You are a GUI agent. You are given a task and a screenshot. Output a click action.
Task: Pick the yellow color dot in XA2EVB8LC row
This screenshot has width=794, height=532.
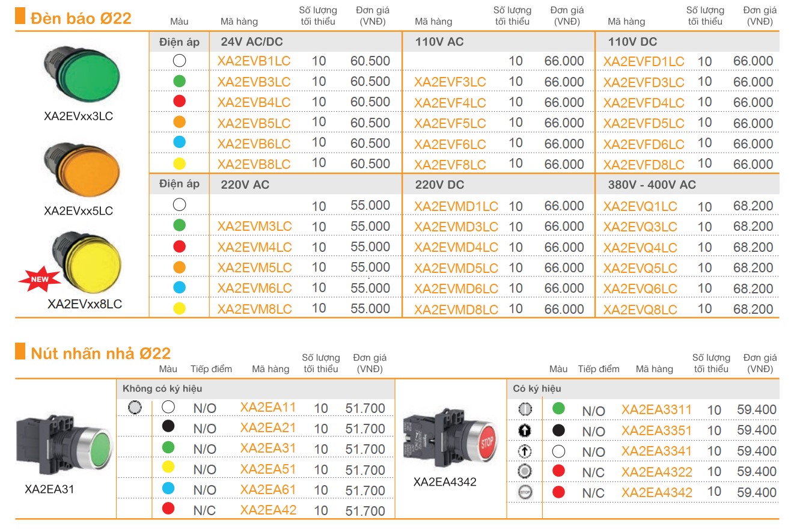pyautogui.click(x=179, y=163)
